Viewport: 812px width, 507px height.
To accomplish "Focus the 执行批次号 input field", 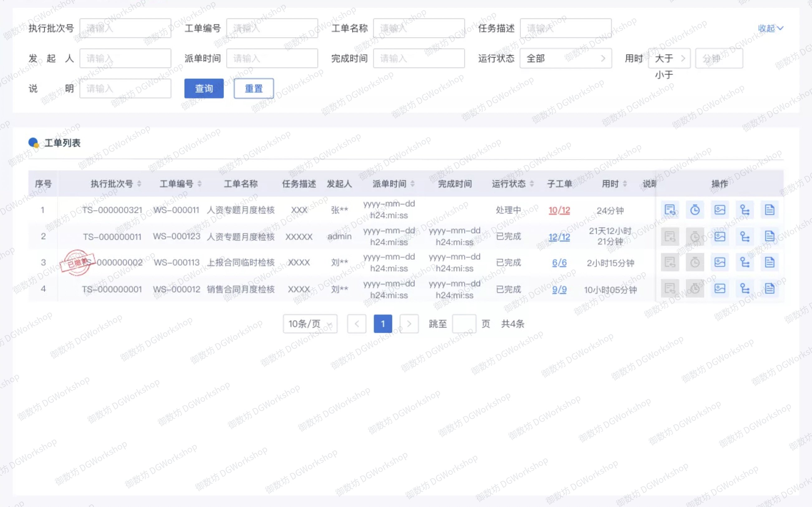I will [125, 28].
